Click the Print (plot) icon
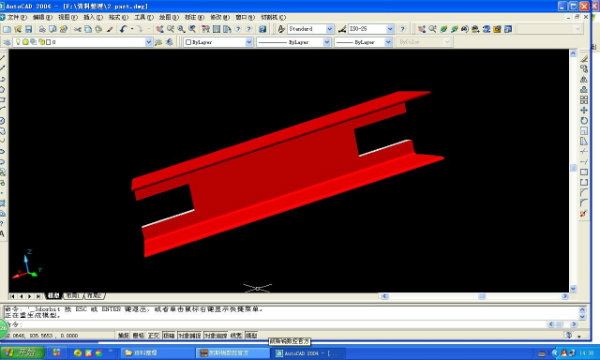This screenshot has width=600, height=360. click(x=42, y=29)
